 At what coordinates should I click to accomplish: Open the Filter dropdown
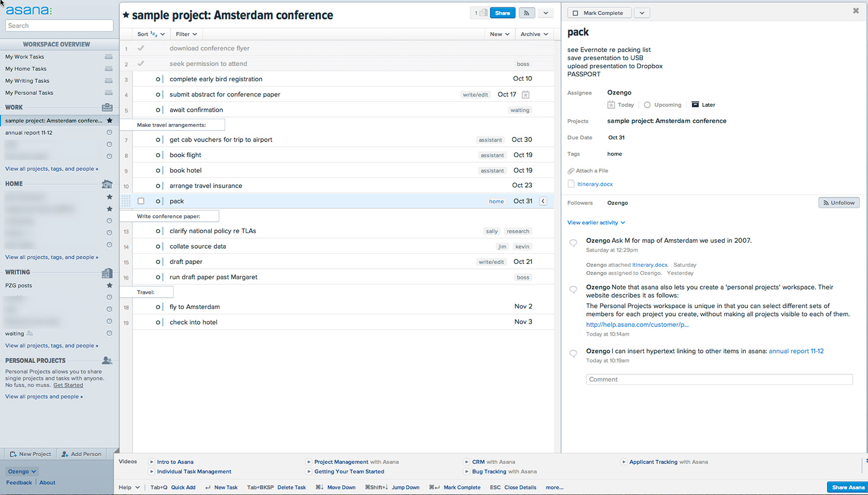186,34
